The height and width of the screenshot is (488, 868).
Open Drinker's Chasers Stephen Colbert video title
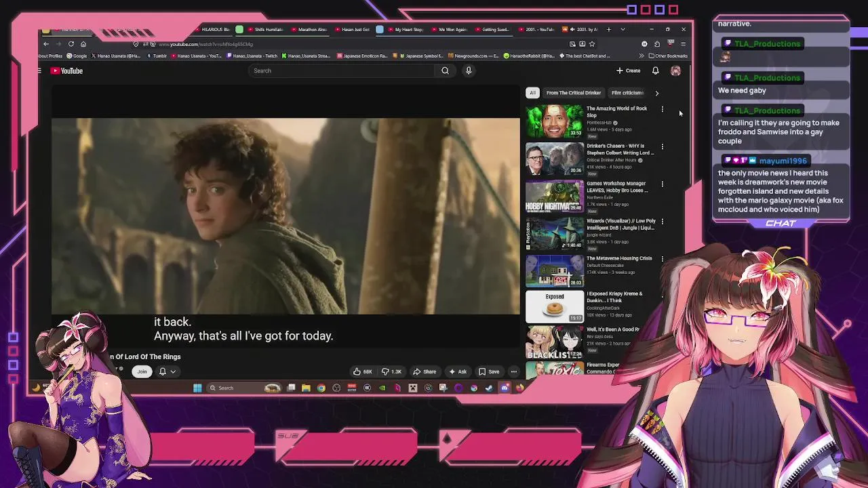(620, 149)
